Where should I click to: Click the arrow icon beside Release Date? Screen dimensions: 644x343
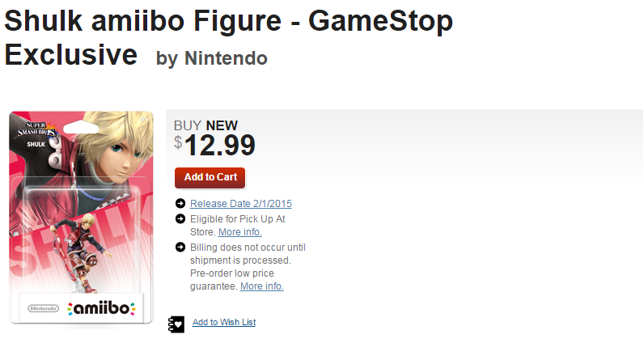click(180, 204)
